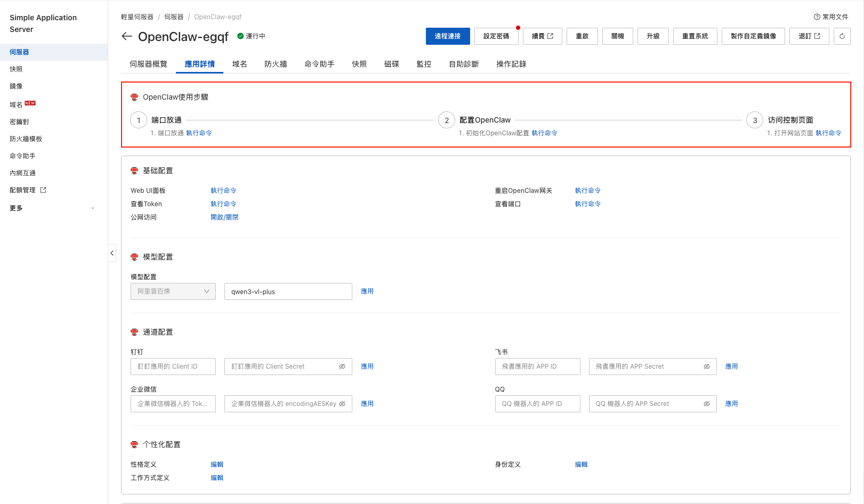Reveal the 飛書 APP Secret field
Viewport: 864px width, 504px height.
pos(706,367)
